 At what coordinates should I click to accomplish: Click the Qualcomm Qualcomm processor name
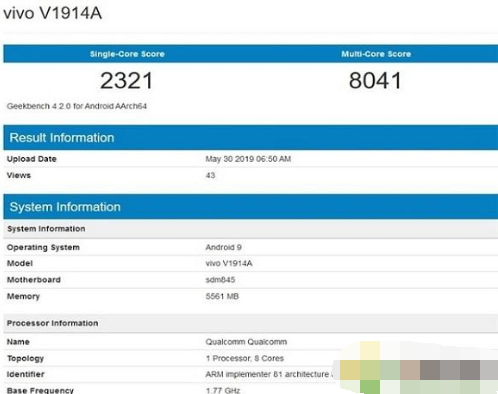tap(246, 342)
